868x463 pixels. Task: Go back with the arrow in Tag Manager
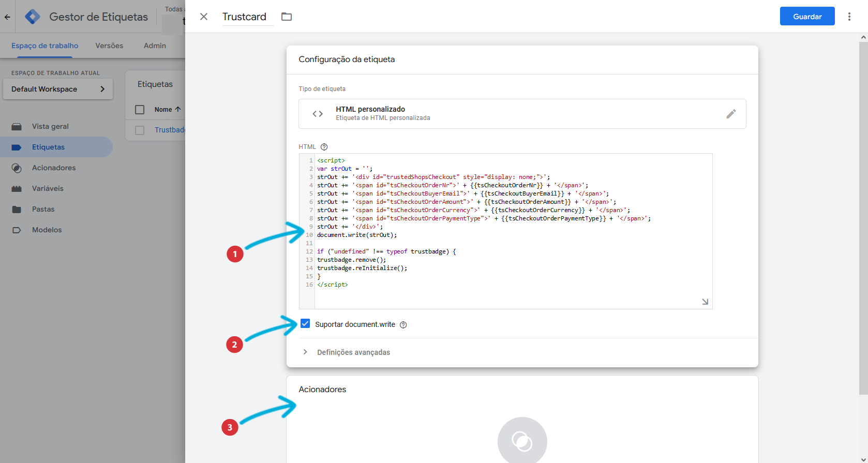point(7,17)
